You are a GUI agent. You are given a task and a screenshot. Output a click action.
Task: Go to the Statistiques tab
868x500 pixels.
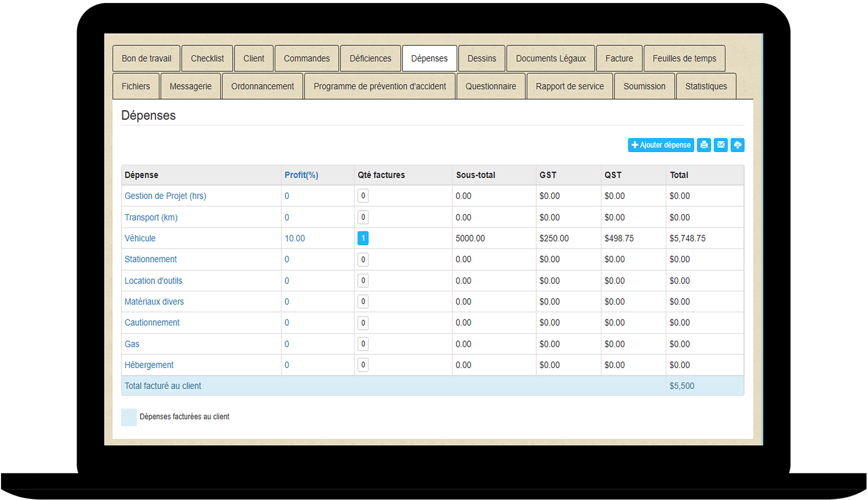[x=706, y=87]
